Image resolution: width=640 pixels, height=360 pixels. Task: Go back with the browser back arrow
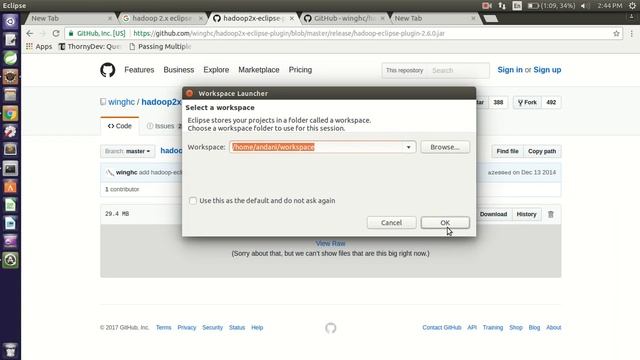(30, 33)
